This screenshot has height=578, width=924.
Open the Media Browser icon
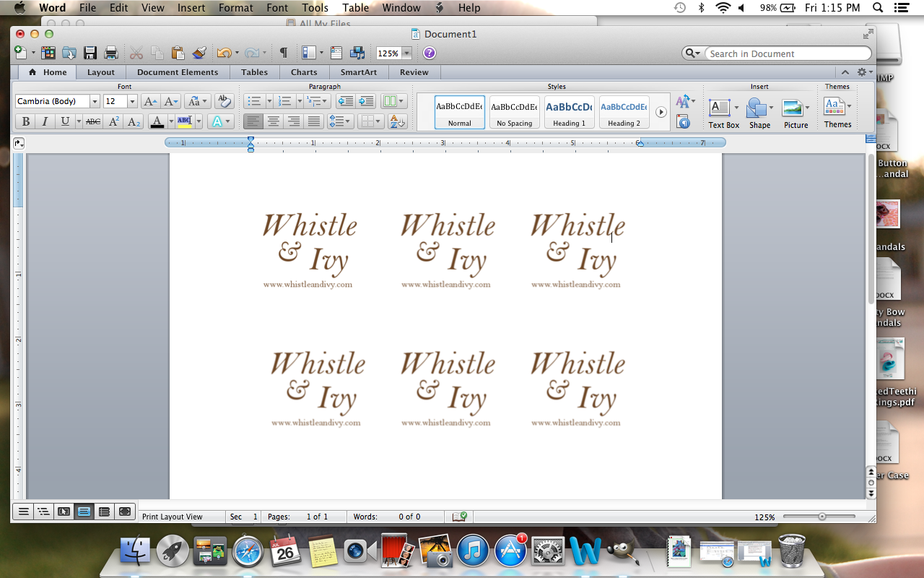(357, 53)
